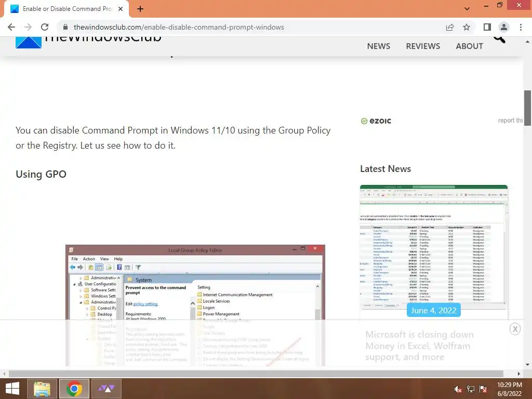Image resolution: width=532 pixels, height=399 pixels.
Task: Click the June 4, 2022 date badge
Action: click(x=434, y=310)
